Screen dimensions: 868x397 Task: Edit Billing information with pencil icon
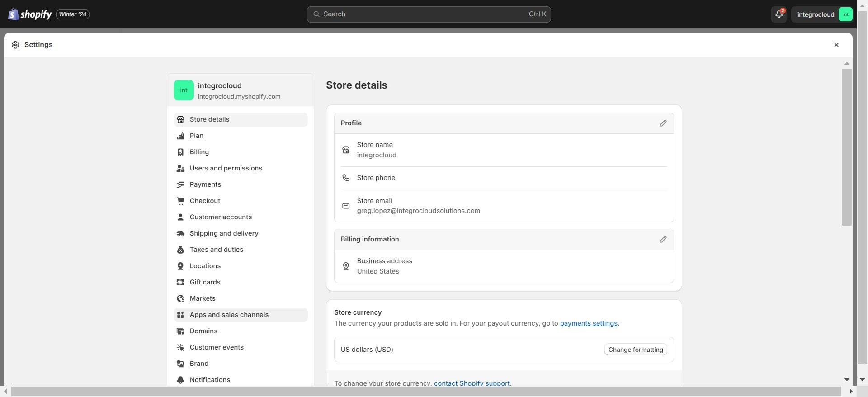[663, 240]
